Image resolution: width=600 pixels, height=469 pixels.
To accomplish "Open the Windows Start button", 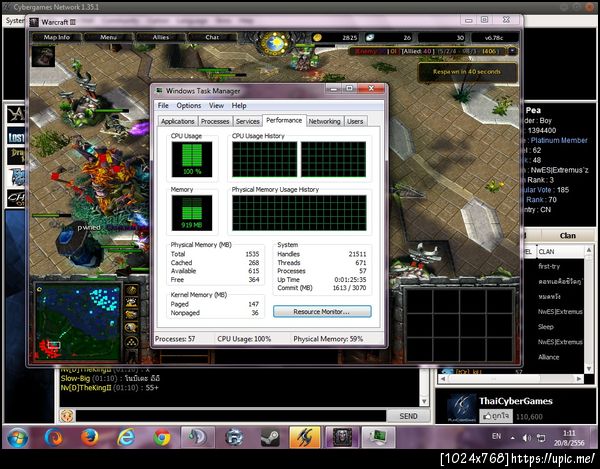I will pos(17,438).
